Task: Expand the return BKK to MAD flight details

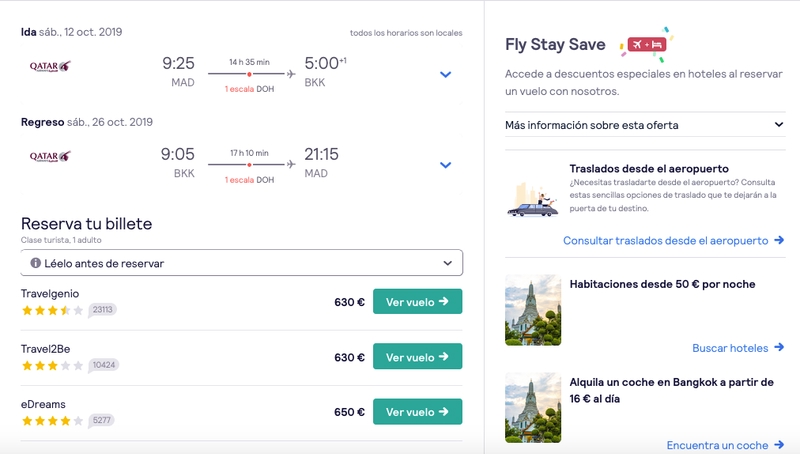Action: [x=445, y=165]
